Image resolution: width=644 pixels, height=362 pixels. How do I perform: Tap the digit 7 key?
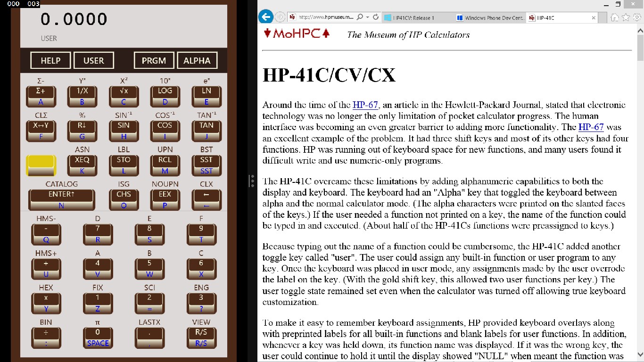[x=98, y=234]
